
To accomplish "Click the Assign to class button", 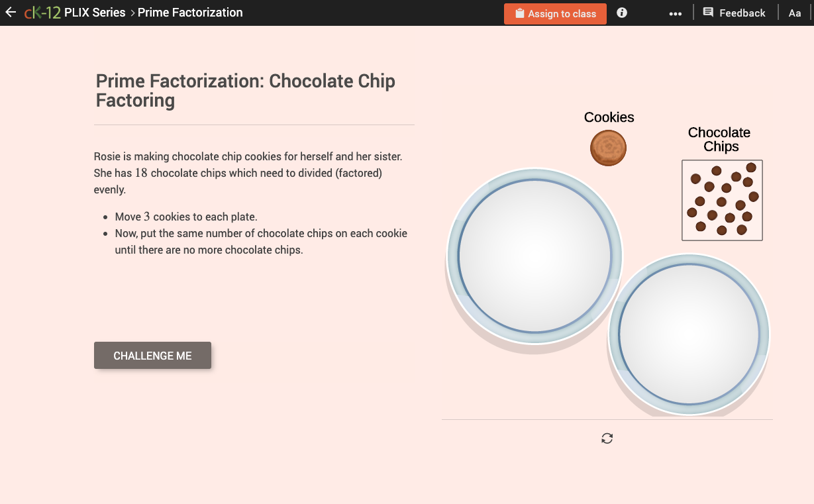I will click(555, 13).
